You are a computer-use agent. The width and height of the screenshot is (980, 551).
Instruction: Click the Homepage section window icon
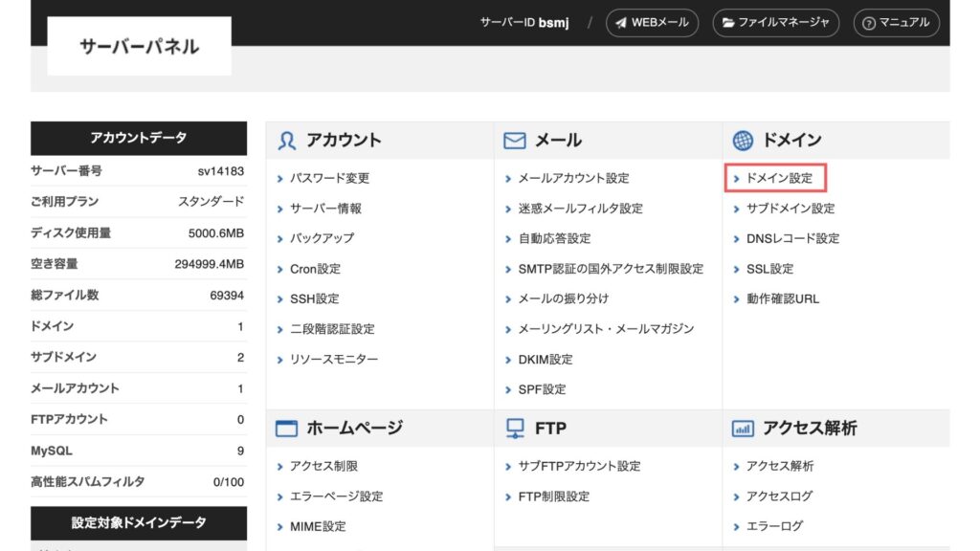(286, 429)
